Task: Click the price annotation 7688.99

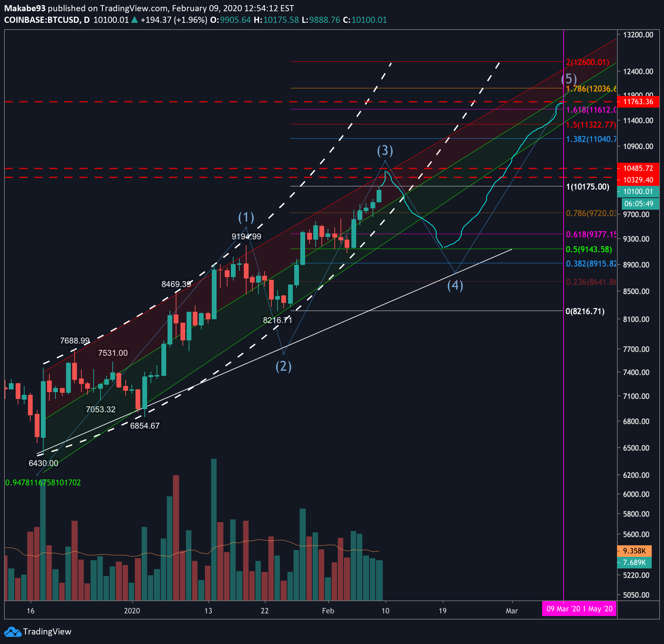Action: coord(75,340)
